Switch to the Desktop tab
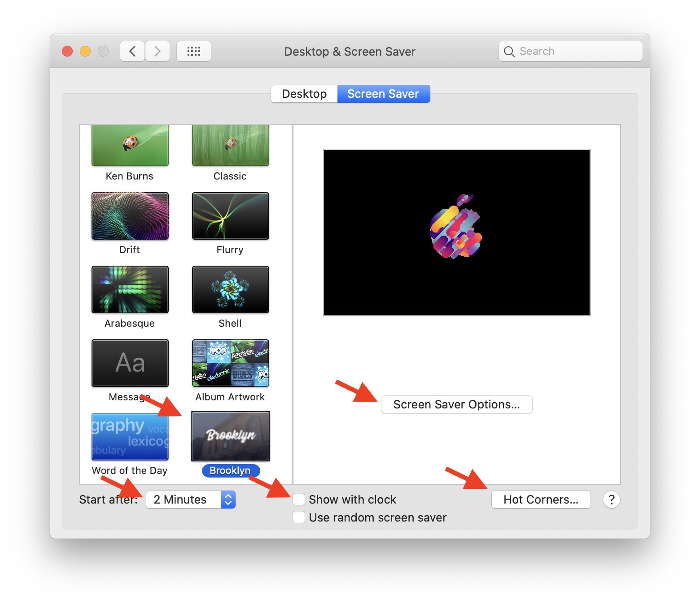Image resolution: width=700 pixels, height=605 pixels. pos(304,94)
